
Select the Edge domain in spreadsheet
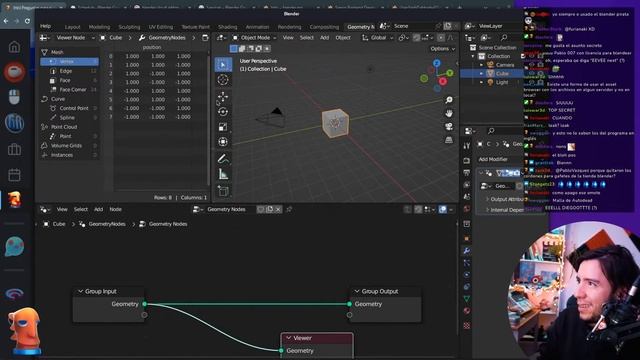pyautogui.click(x=69, y=71)
